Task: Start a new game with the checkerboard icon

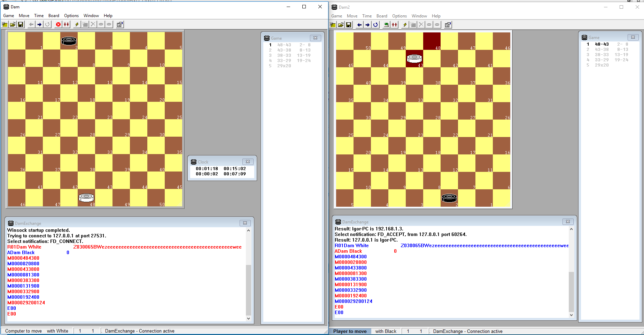Action: (x=5, y=24)
